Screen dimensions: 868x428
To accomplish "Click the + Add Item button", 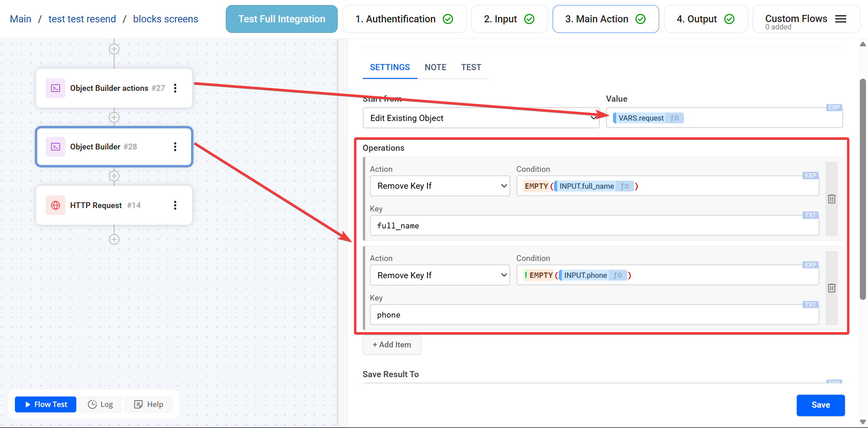I will 392,345.
